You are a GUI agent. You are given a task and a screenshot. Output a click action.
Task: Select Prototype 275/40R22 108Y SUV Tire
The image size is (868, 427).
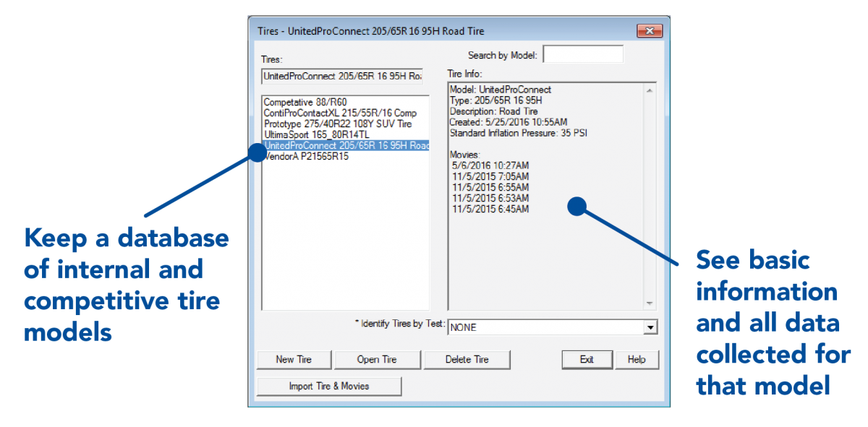click(338, 124)
